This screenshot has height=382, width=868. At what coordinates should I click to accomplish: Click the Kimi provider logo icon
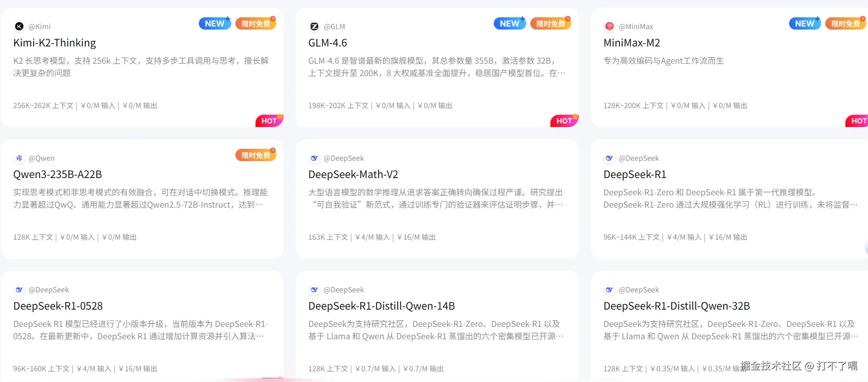[19, 27]
